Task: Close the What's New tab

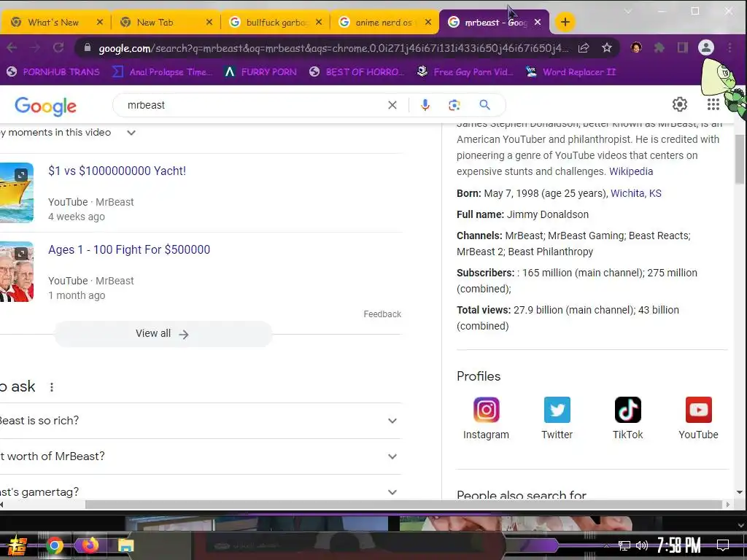Action: tap(99, 22)
